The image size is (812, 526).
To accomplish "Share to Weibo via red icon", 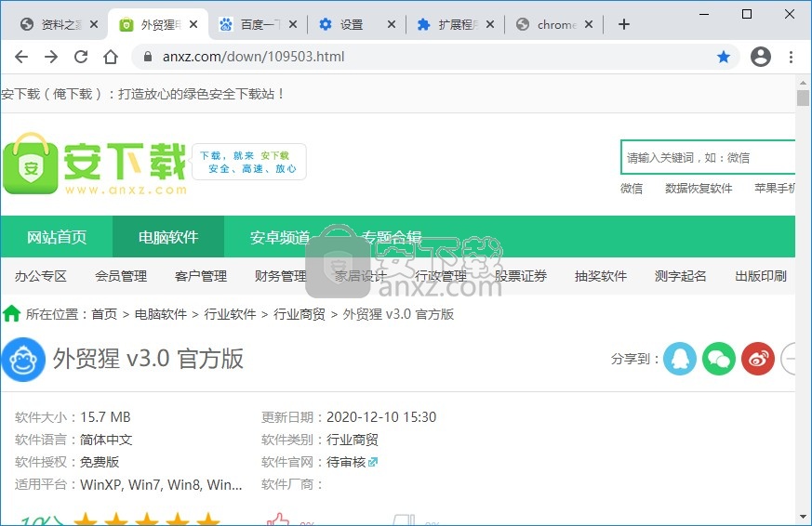I will point(758,359).
